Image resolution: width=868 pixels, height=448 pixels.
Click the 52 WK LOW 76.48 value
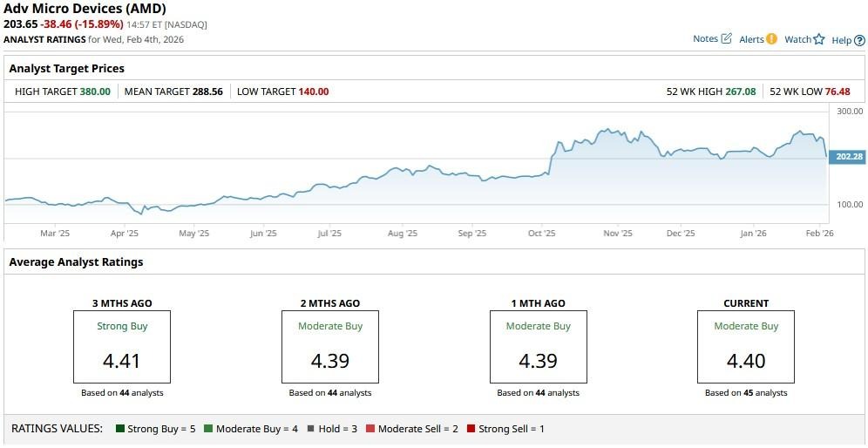click(837, 92)
